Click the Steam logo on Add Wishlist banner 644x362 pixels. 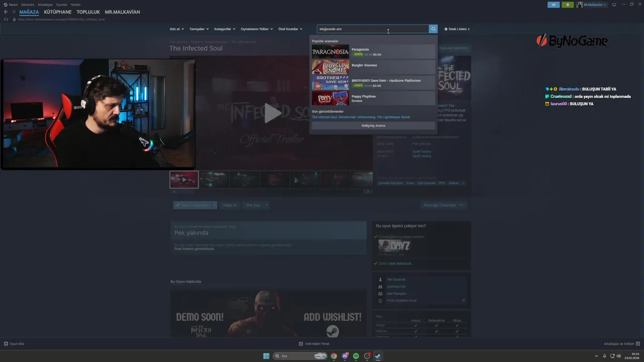coord(333,331)
